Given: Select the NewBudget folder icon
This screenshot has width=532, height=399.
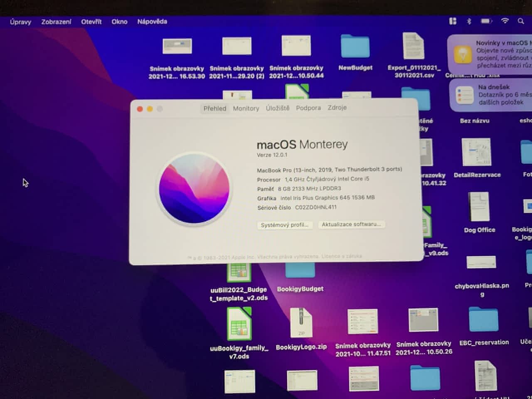Looking at the screenshot, I should [355, 46].
